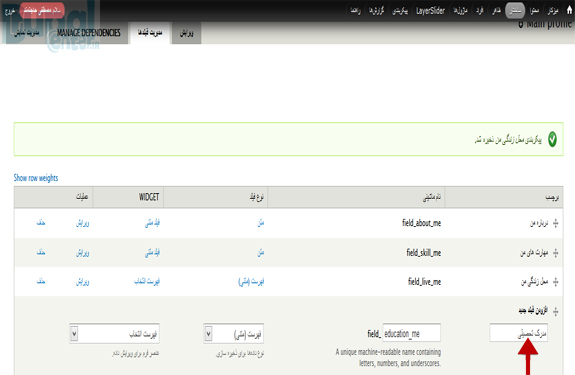
Task: Click the field_ prefix text before the input
Action: coord(374,334)
